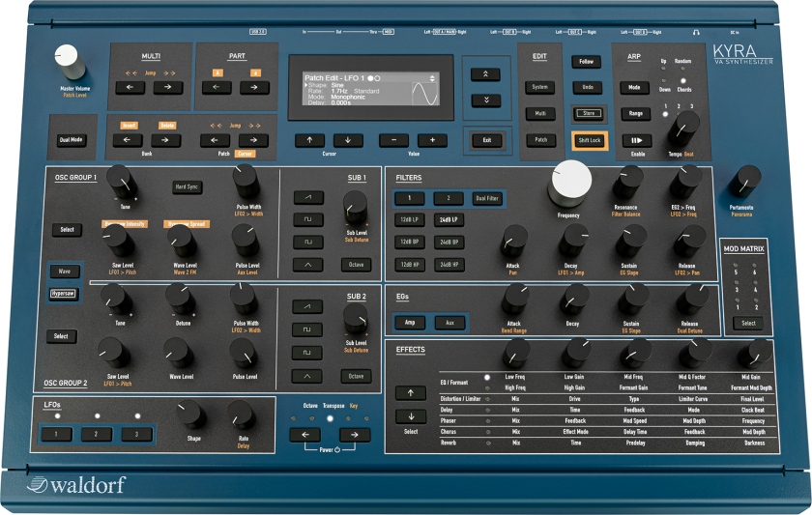This screenshot has height=515, width=812.
Task: Select the Sub 1 sawtooth waveform button
Action: coord(308,197)
